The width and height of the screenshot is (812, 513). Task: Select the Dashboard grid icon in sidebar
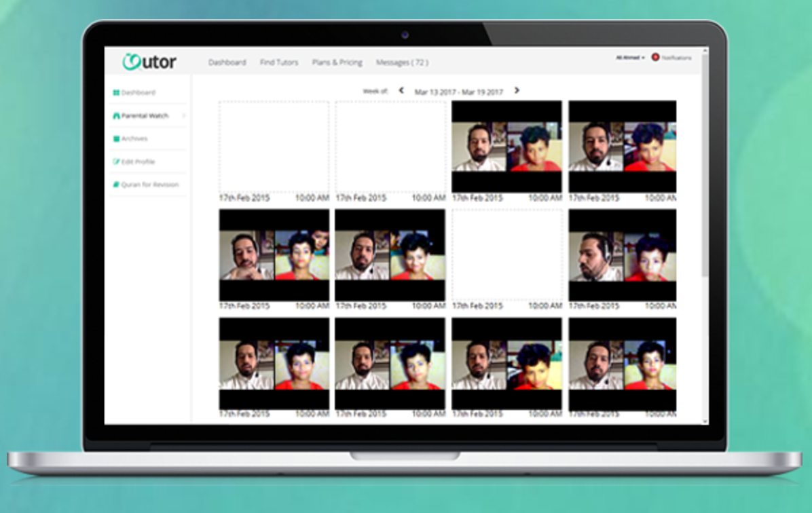pos(115,92)
